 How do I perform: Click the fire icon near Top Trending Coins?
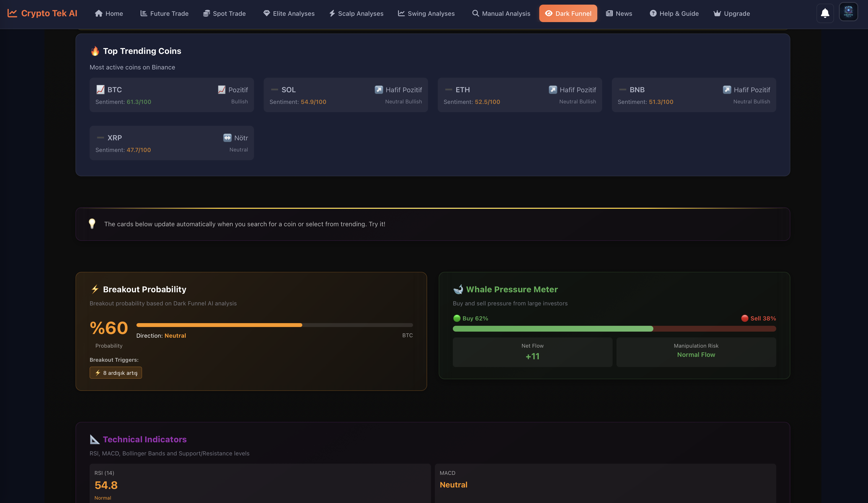click(x=95, y=51)
